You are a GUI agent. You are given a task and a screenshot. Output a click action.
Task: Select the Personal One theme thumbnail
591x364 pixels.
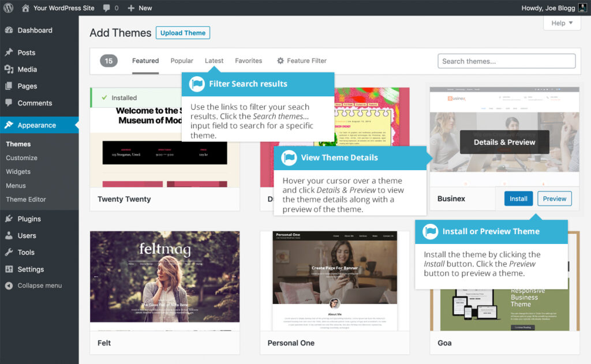coord(335,281)
